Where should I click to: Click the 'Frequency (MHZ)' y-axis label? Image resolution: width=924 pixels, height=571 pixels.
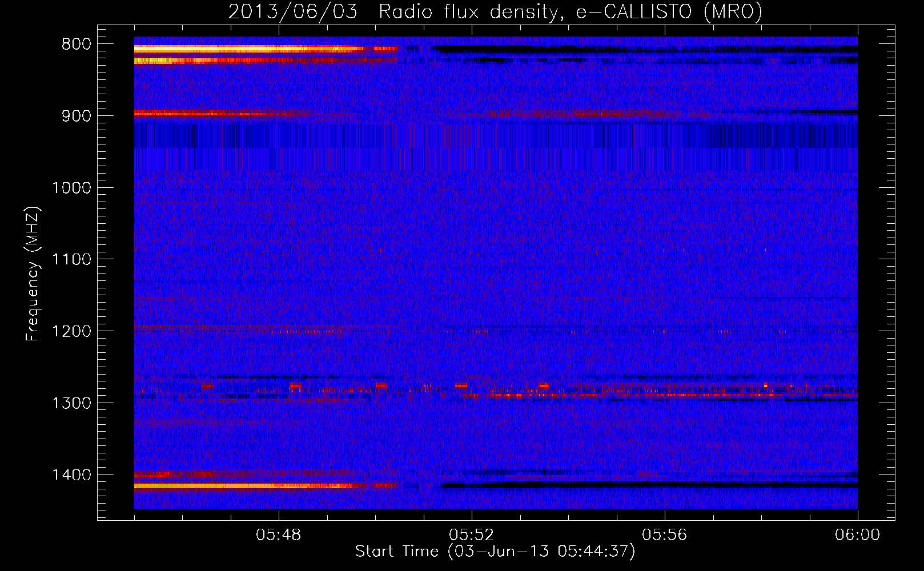pyautogui.click(x=33, y=274)
